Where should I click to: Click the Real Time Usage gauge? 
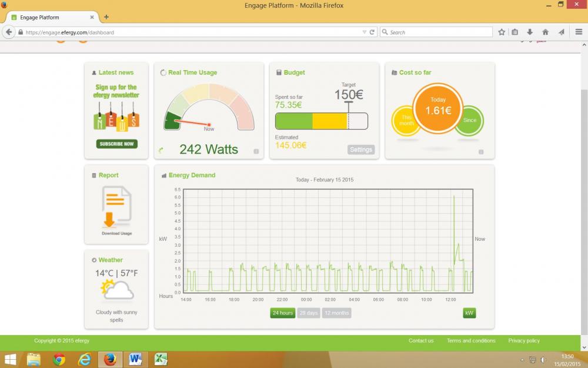[x=209, y=107]
